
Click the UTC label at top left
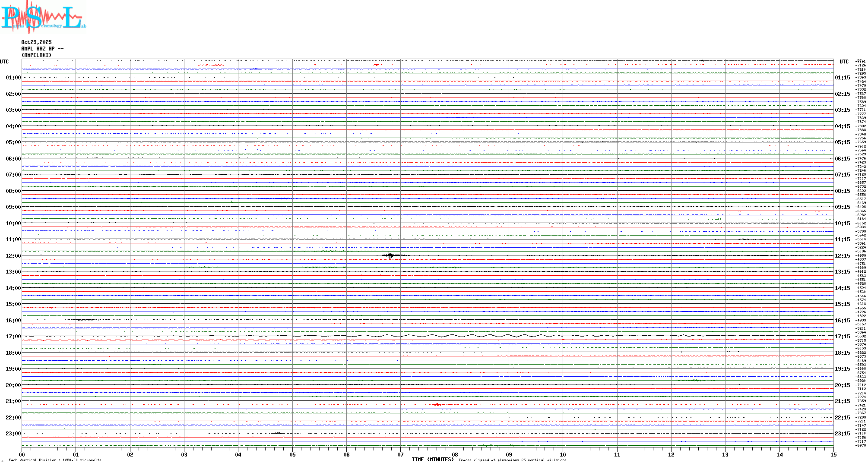point(4,62)
